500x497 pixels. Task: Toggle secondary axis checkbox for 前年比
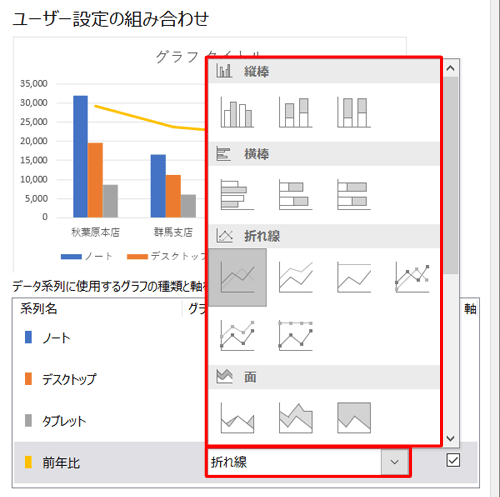coord(453,460)
